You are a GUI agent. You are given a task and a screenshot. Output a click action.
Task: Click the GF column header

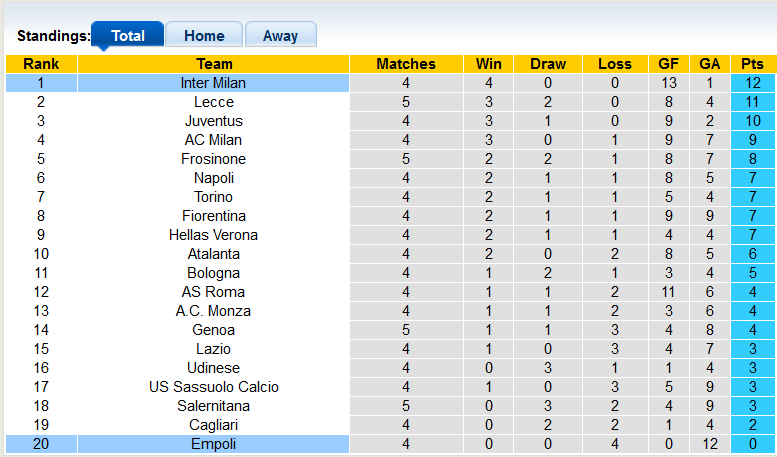[669, 64]
